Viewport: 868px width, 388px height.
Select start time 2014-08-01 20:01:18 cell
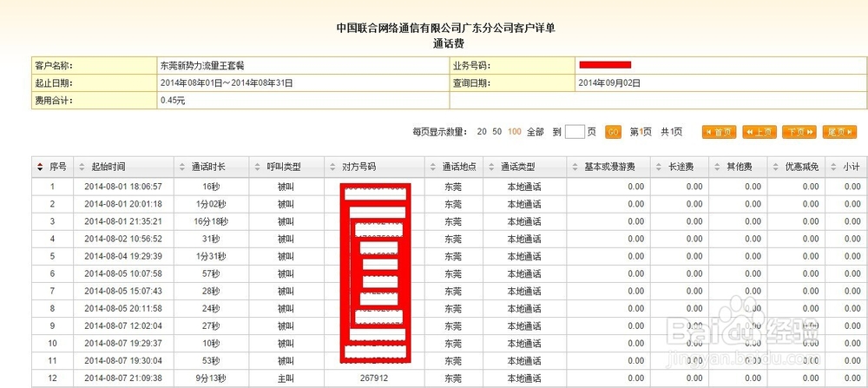(123, 204)
